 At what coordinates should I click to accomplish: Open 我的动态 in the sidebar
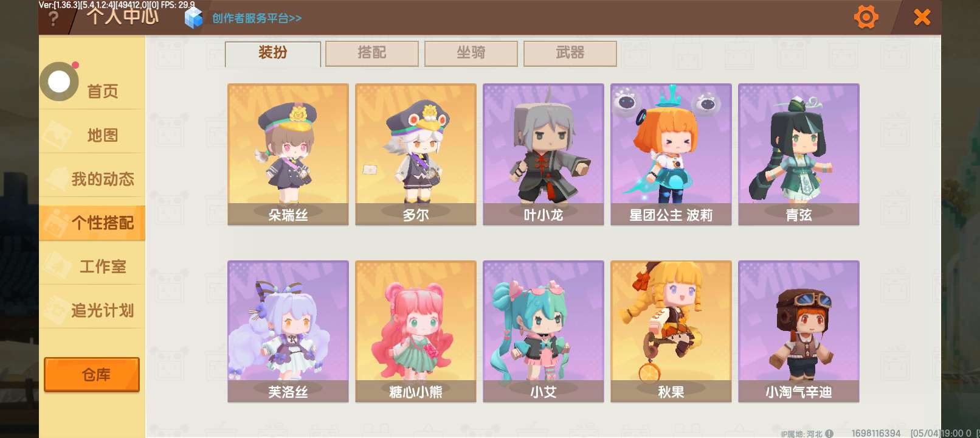[x=92, y=179]
